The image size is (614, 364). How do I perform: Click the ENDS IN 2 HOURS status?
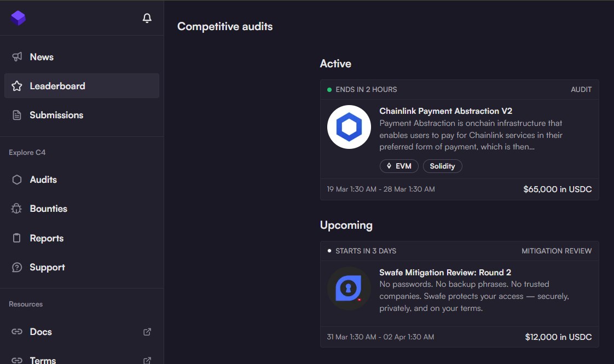point(366,89)
